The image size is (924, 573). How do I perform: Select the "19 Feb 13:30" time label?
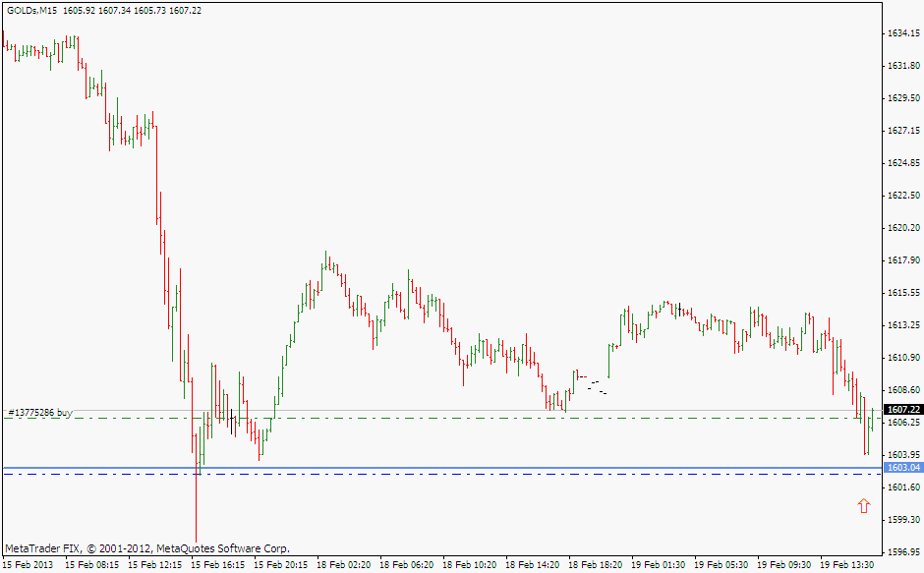[x=849, y=565]
